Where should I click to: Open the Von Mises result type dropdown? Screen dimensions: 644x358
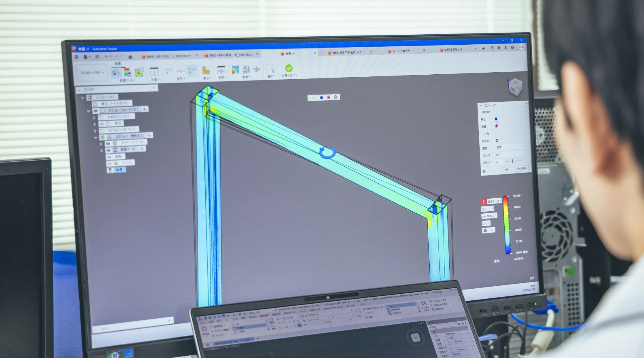pos(489,216)
